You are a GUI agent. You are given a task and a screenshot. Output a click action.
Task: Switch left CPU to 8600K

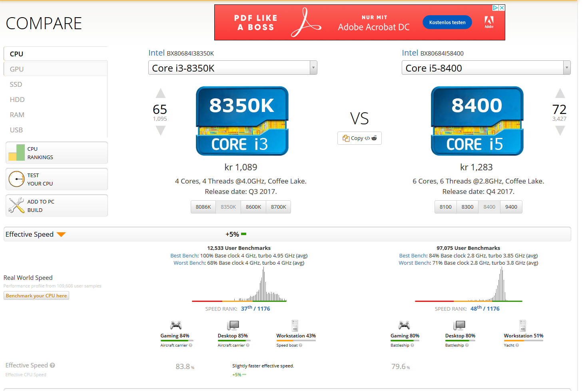coord(253,207)
